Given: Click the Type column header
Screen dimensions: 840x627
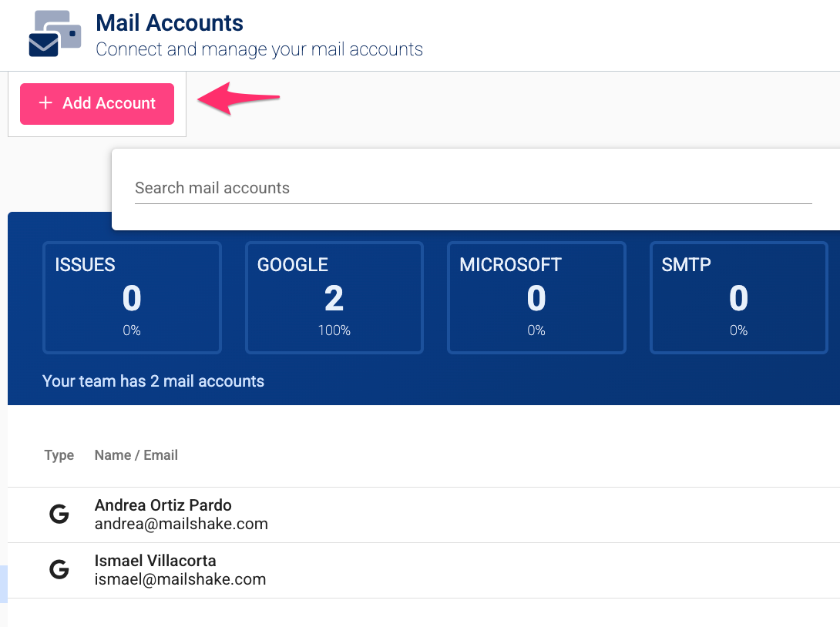Looking at the screenshot, I should pos(59,455).
